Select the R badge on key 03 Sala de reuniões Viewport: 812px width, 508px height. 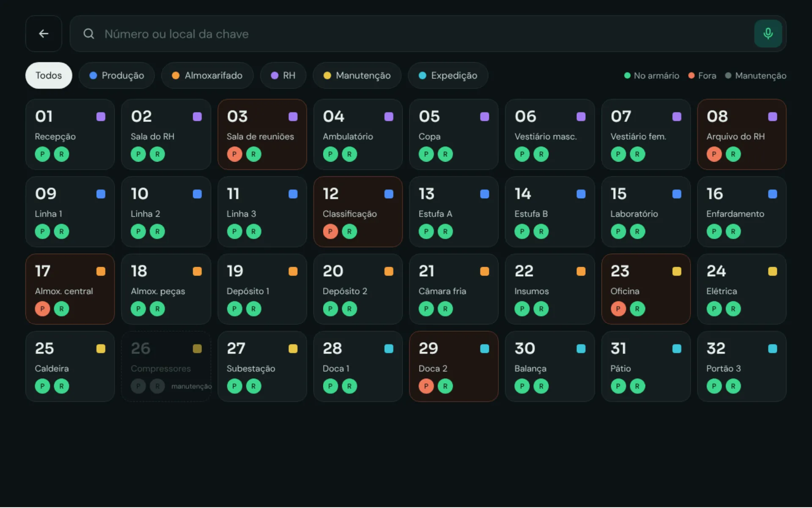(x=253, y=154)
